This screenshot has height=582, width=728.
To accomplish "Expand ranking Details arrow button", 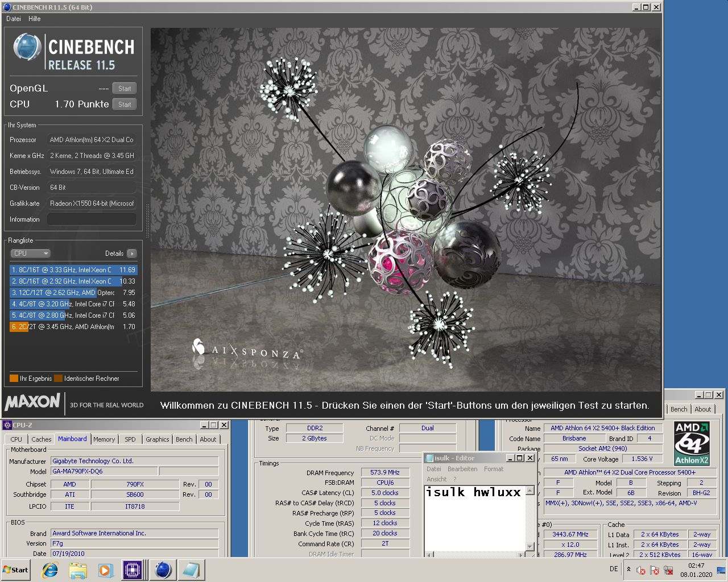I will 131,253.
